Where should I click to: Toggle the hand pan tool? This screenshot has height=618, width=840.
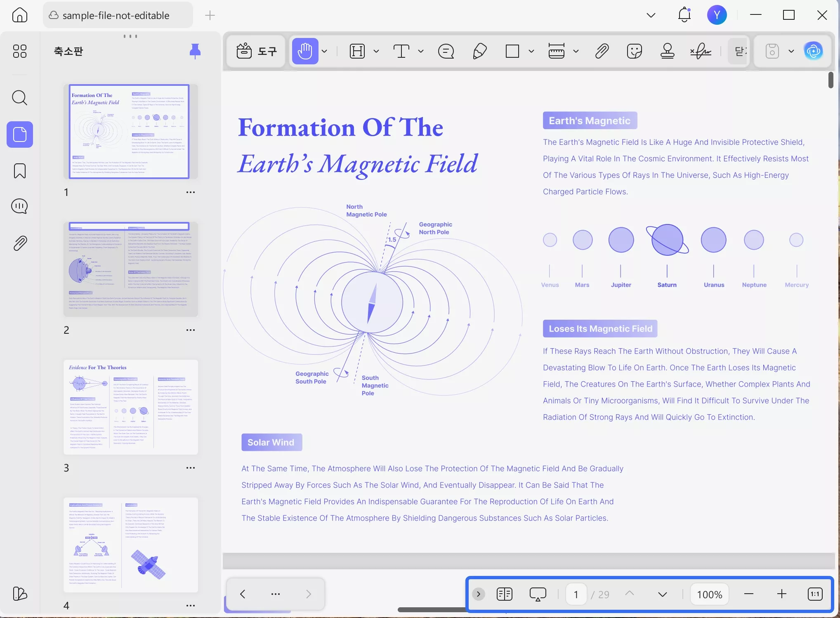point(305,51)
